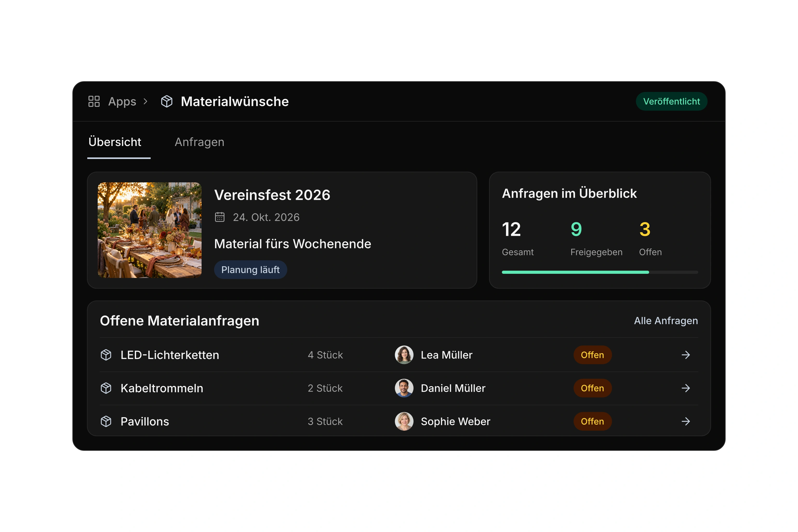The image size is (798, 532).
Task: Click the 3 Stück quantity
Action: (x=325, y=421)
